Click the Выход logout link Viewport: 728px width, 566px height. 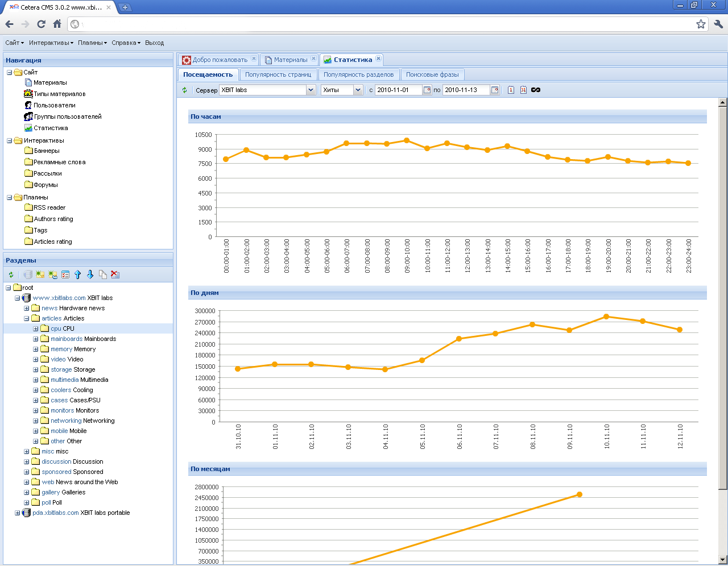pyautogui.click(x=154, y=43)
